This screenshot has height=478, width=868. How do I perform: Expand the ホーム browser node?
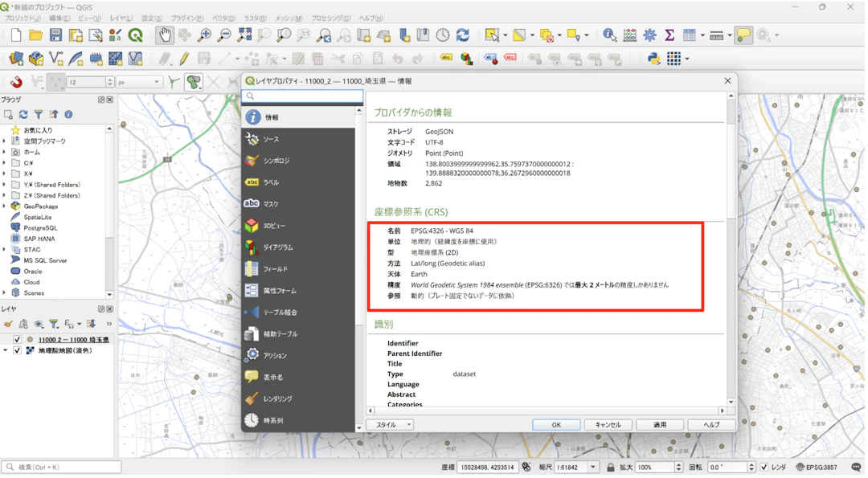(5, 152)
